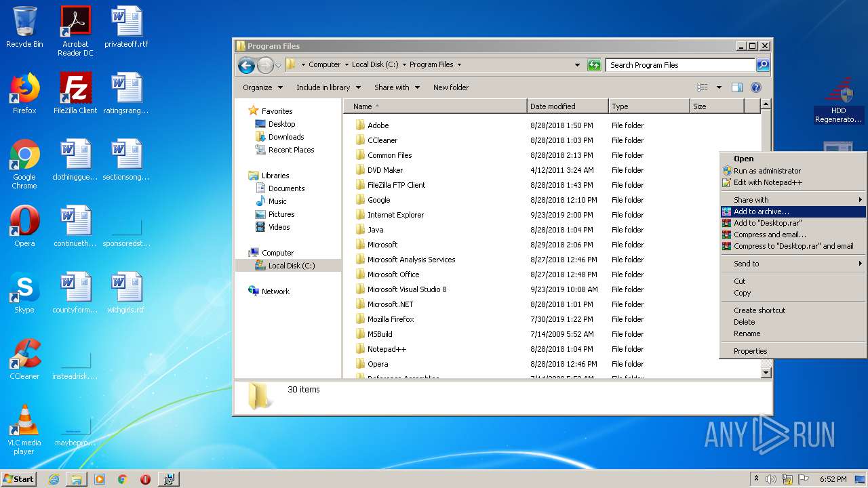Sort by Type column header
The width and height of the screenshot is (868, 488).
[x=649, y=106]
